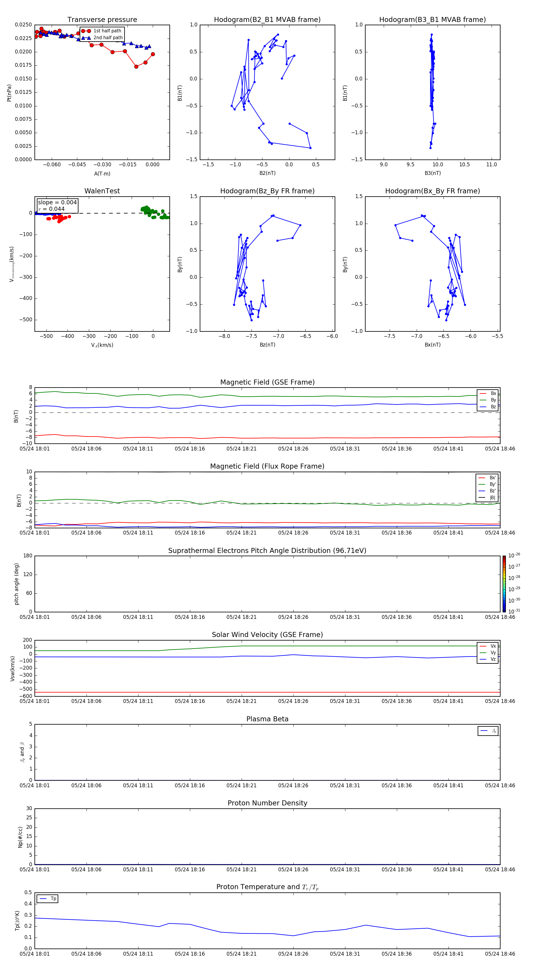Click the Suprathermal Electrons Pitch Angle title
This screenshot has width=535, height=980.
(267, 551)
